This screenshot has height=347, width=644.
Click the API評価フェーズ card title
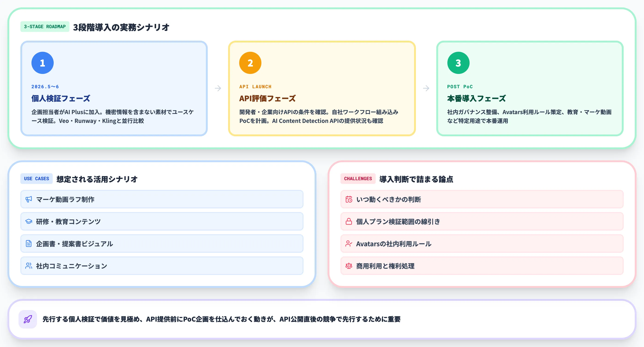point(267,98)
